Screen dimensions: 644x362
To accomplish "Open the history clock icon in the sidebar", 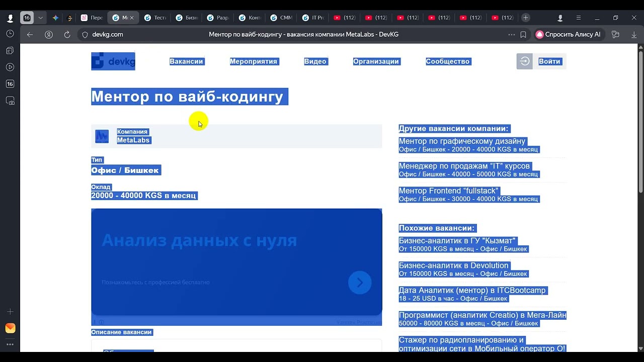I will [x=10, y=34].
